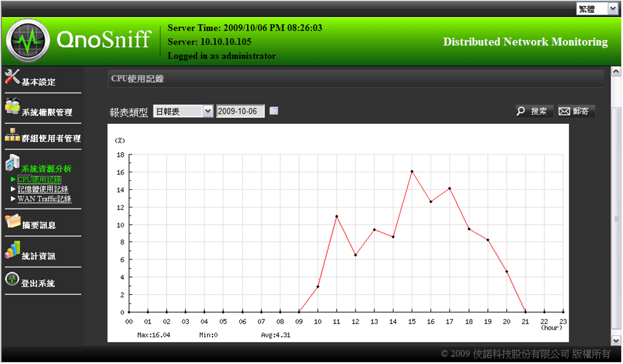Click the envelope icon on 郵寄 button
Screen dimensions: 623x364
click(x=564, y=111)
